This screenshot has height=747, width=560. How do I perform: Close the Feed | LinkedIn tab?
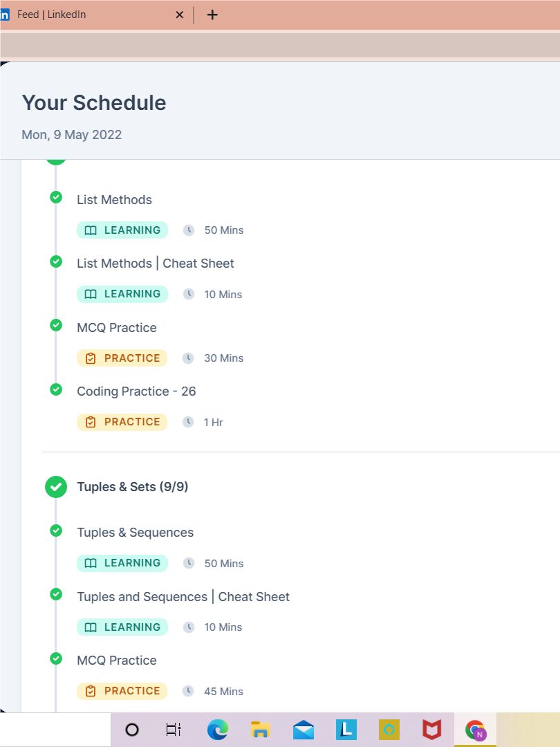click(x=180, y=15)
